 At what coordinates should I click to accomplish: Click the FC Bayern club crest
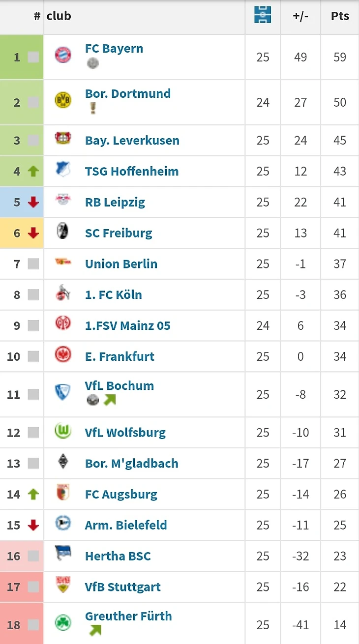(x=63, y=55)
